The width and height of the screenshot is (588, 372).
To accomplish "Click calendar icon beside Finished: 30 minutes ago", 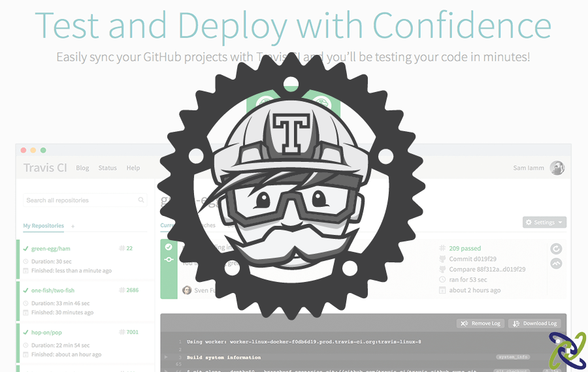I will pos(26,313).
